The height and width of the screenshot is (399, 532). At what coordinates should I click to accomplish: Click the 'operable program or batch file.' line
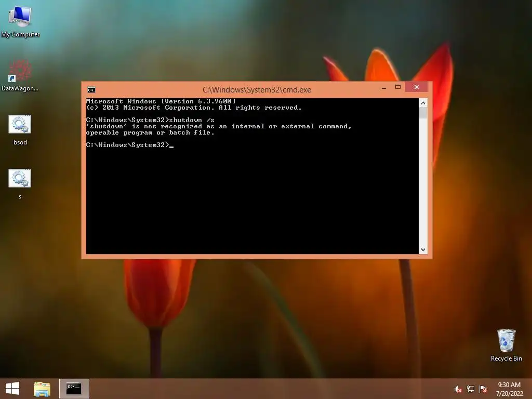[150, 132]
